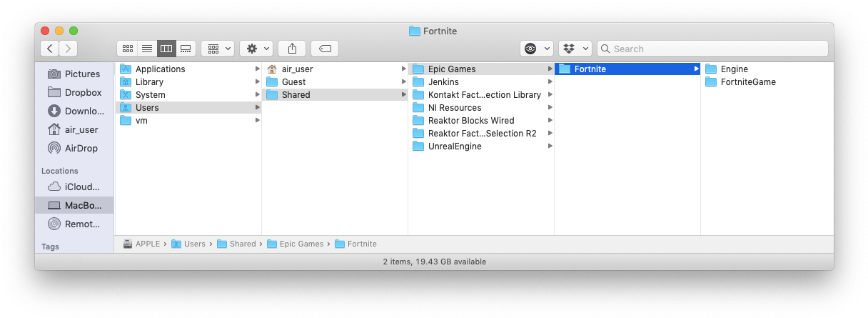Open the group-by arrangement dropdown
868x318 pixels.
pos(218,49)
